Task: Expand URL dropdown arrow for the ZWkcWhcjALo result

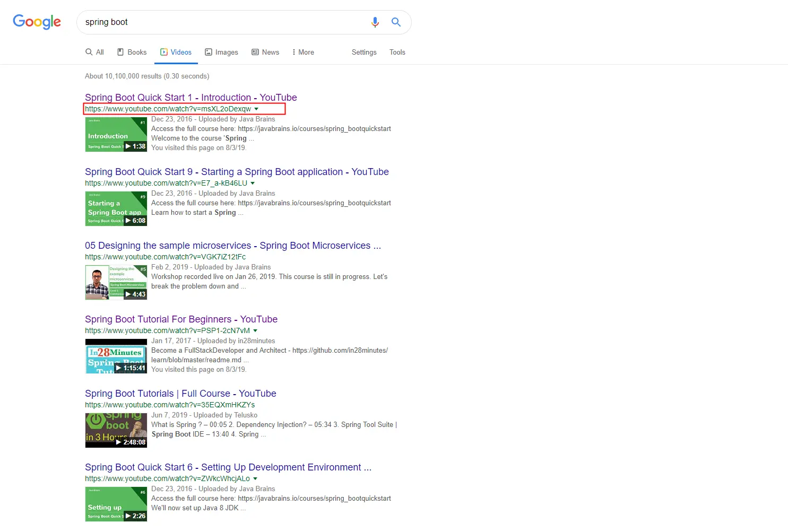Action: point(255,478)
